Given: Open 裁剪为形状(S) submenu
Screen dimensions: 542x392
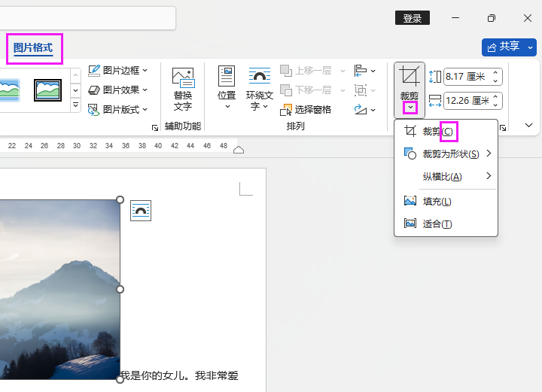Looking at the screenshot, I should 446,153.
